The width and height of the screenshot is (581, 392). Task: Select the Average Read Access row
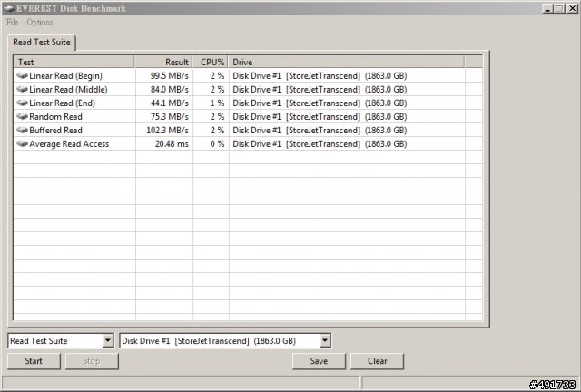[x=248, y=143]
